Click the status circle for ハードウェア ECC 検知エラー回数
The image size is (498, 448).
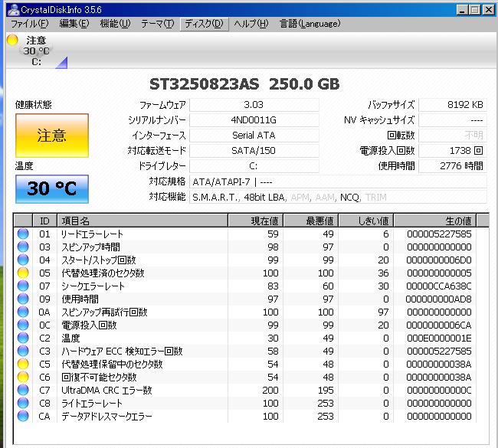click(23, 351)
